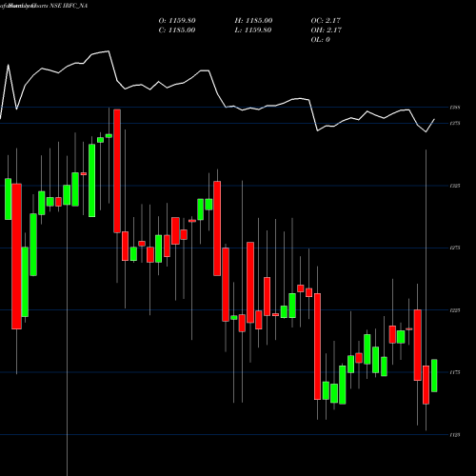This screenshot has height=476, width=476.
Task: Click the high price H: 1185.00
Action: pyautogui.click(x=253, y=21)
